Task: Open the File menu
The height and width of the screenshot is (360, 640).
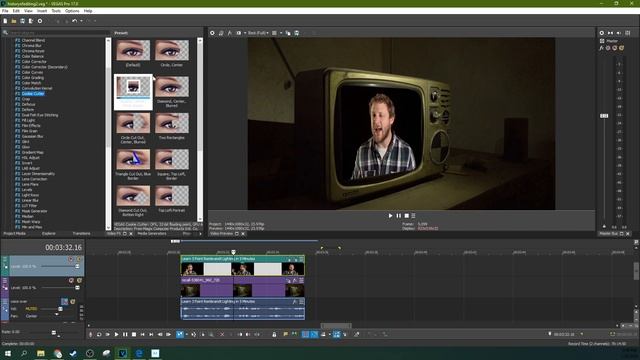Action: (5, 11)
